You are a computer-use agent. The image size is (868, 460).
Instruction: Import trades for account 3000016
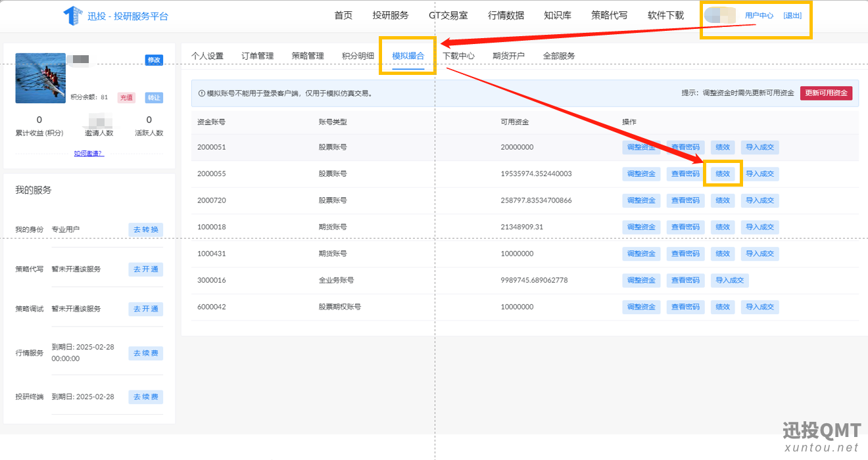coord(729,281)
